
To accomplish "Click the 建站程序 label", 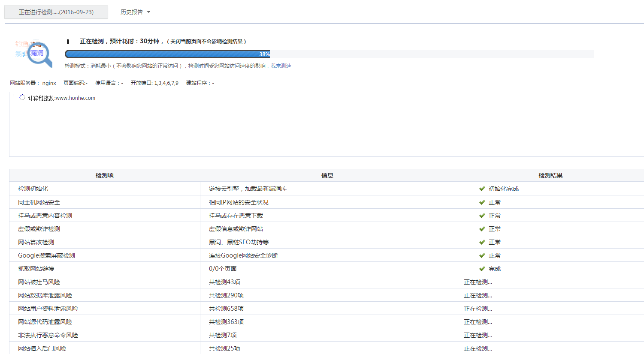I will [200, 83].
